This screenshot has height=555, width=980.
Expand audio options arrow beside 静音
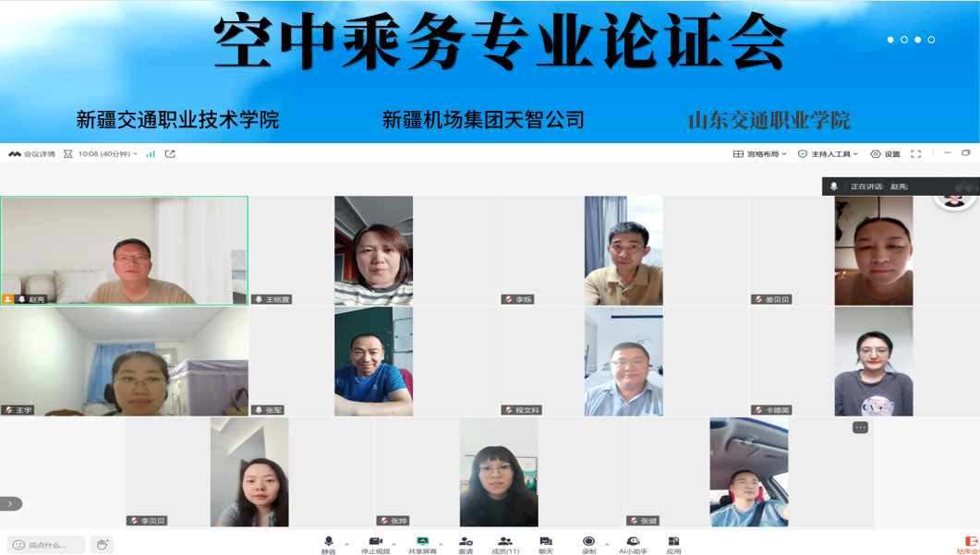(347, 544)
